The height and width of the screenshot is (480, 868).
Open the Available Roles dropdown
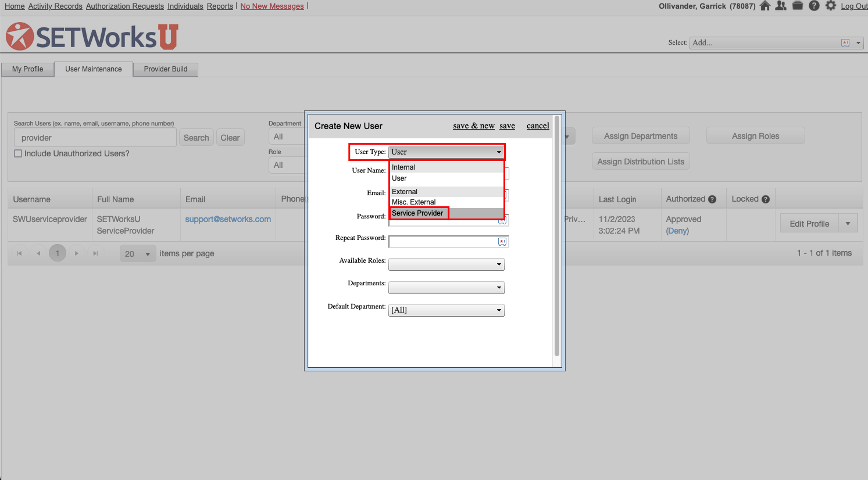(x=446, y=264)
